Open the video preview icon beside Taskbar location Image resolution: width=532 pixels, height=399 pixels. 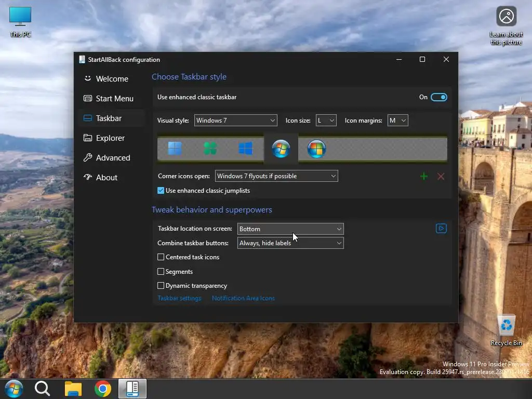pos(441,229)
